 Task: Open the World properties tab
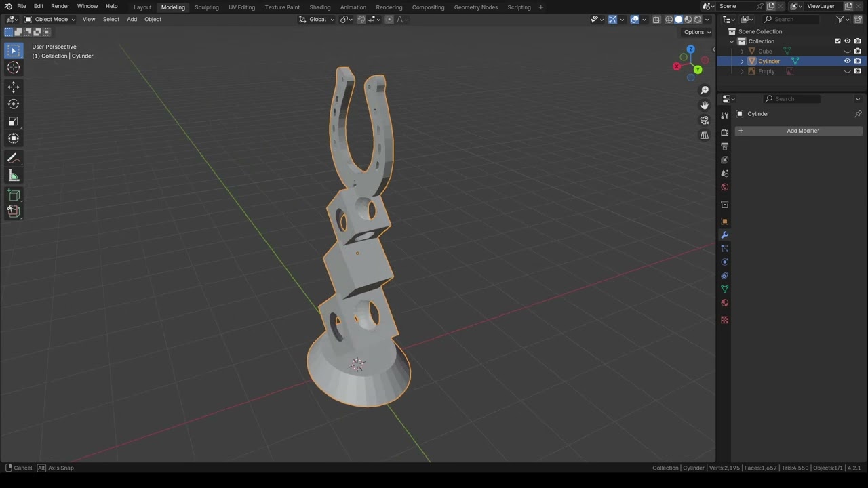pos(724,187)
